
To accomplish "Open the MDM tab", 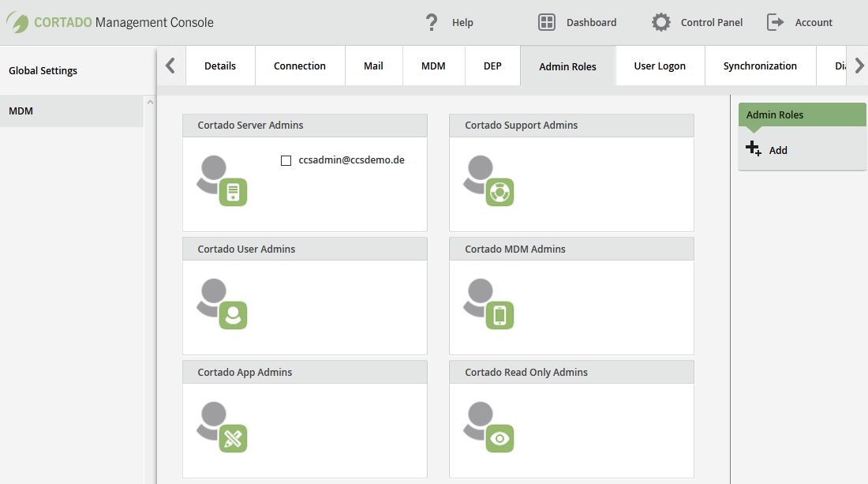I will pos(433,66).
